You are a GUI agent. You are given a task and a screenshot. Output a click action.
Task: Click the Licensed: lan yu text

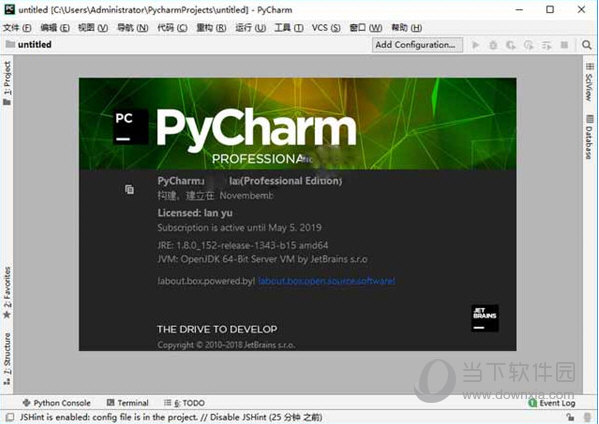195,213
